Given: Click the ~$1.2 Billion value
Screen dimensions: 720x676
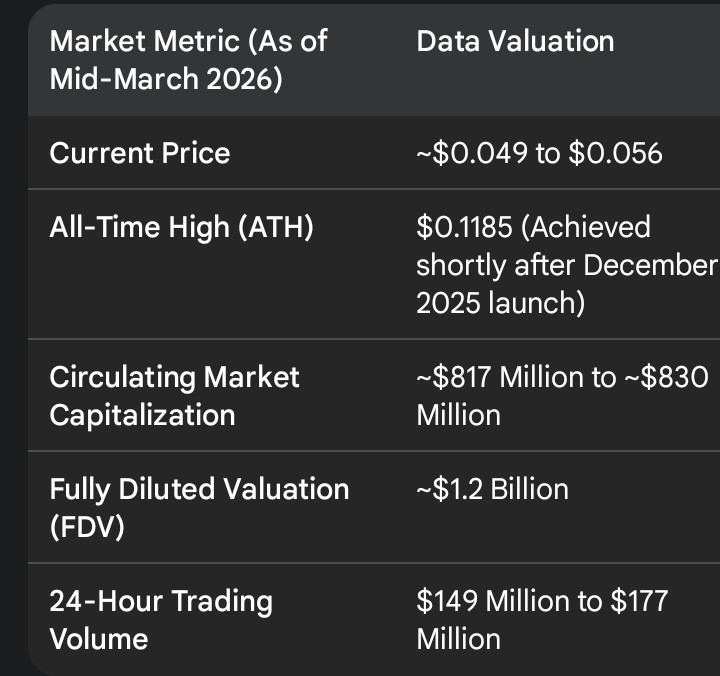Looking at the screenshot, I should pyautogui.click(x=492, y=489).
